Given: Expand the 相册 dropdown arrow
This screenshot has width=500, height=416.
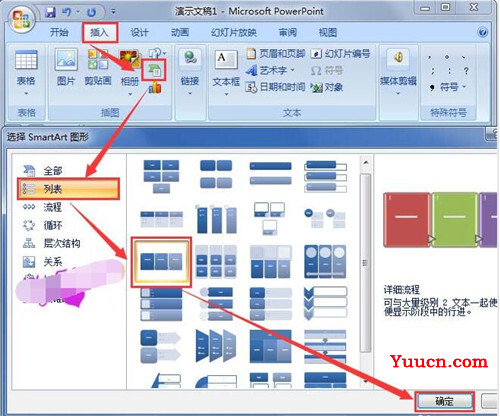Looking at the screenshot, I should (x=130, y=94).
